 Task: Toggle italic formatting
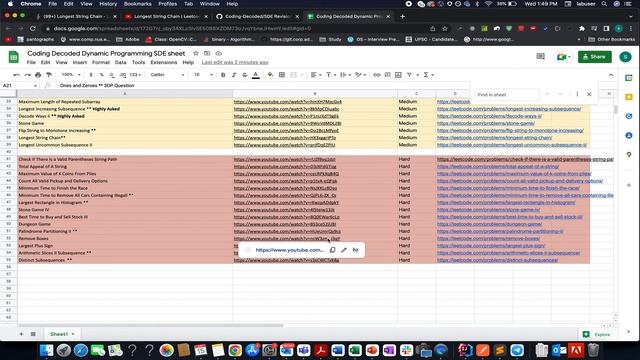pos(234,75)
